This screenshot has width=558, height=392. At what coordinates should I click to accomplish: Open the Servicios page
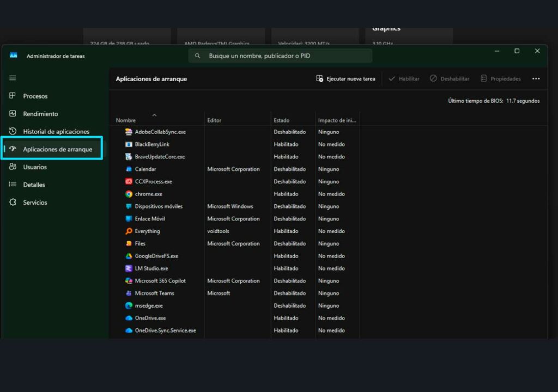(x=53, y=203)
